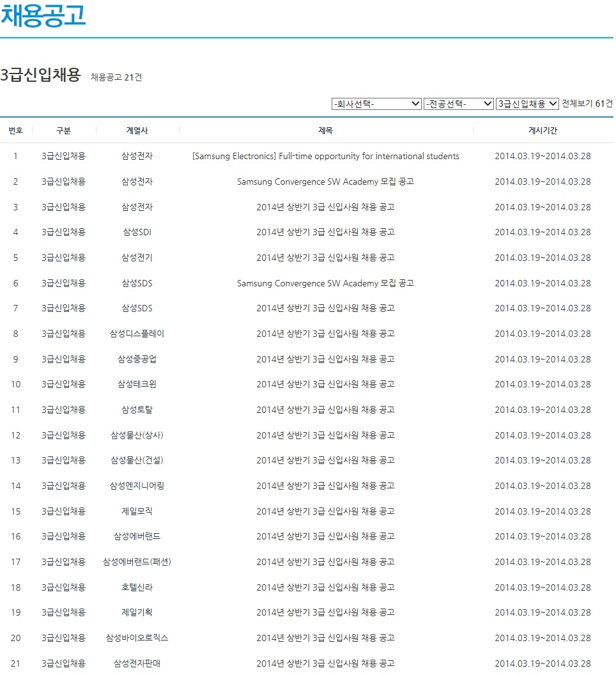Click the 게시기간 column header
This screenshot has width=616, height=675.
pos(543,130)
